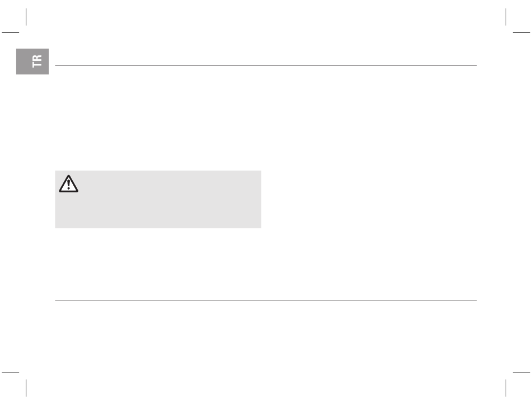Click the top-right horizontal crop mark

[521, 32]
